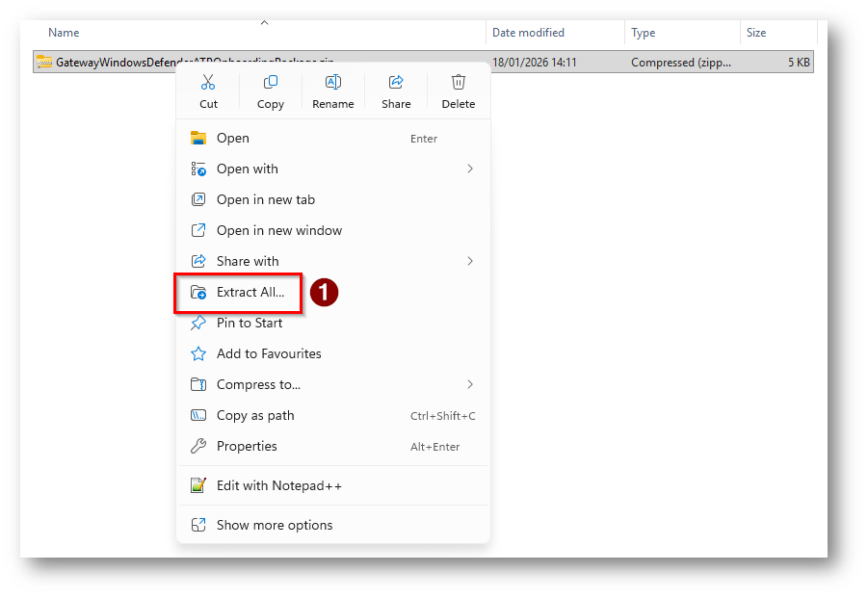The height and width of the screenshot is (598, 868).
Task: Click the Add to Favourites star icon
Action: click(x=198, y=354)
